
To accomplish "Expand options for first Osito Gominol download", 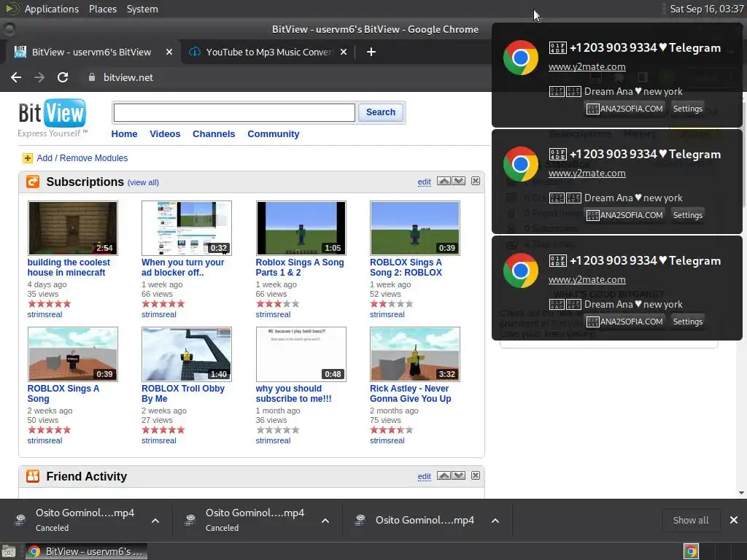I will coord(155,521).
